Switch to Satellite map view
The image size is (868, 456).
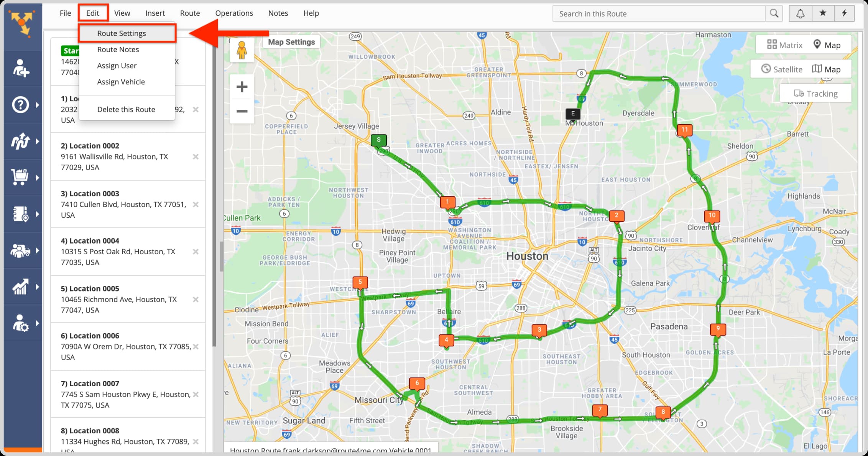[x=783, y=69]
